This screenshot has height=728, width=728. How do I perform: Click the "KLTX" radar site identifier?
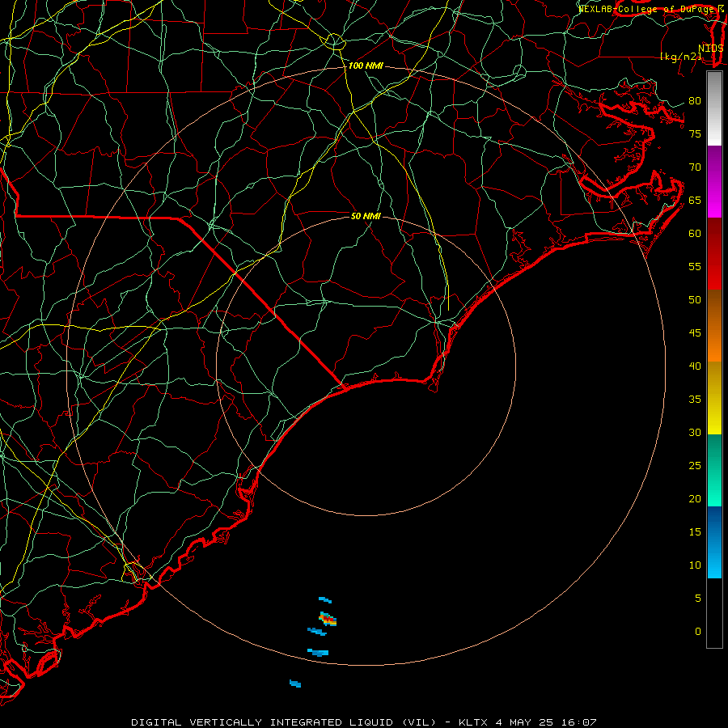473,722
